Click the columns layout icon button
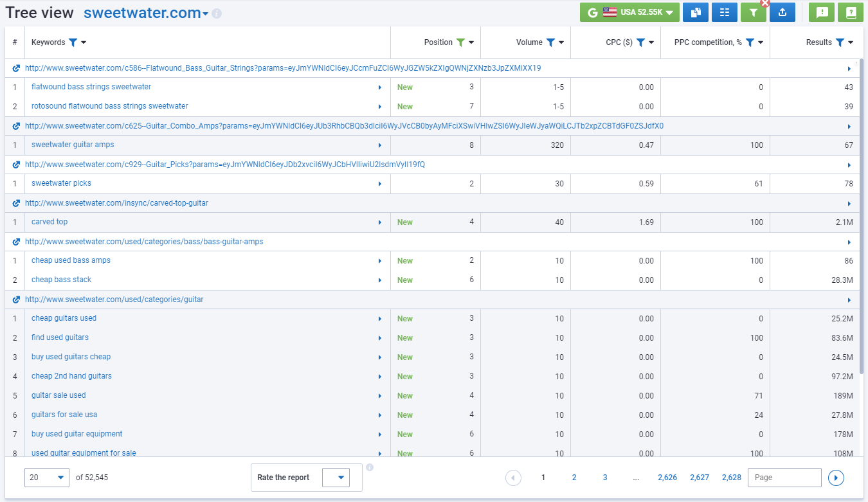This screenshot has width=868, height=502. point(725,12)
